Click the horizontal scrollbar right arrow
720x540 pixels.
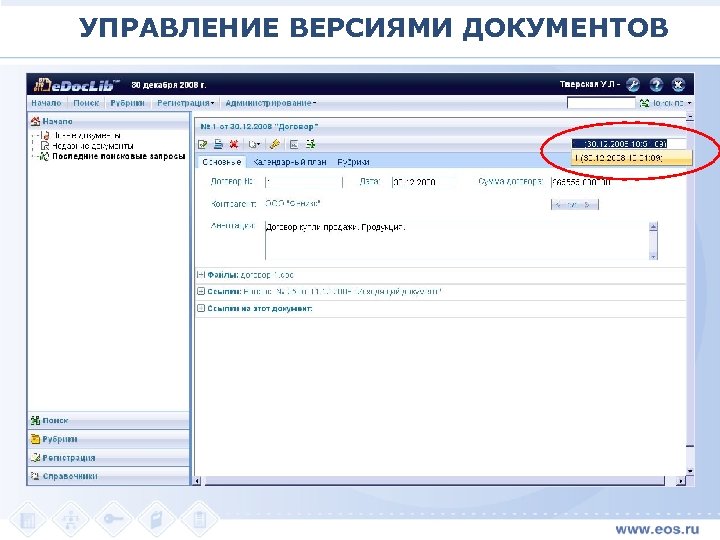681,481
